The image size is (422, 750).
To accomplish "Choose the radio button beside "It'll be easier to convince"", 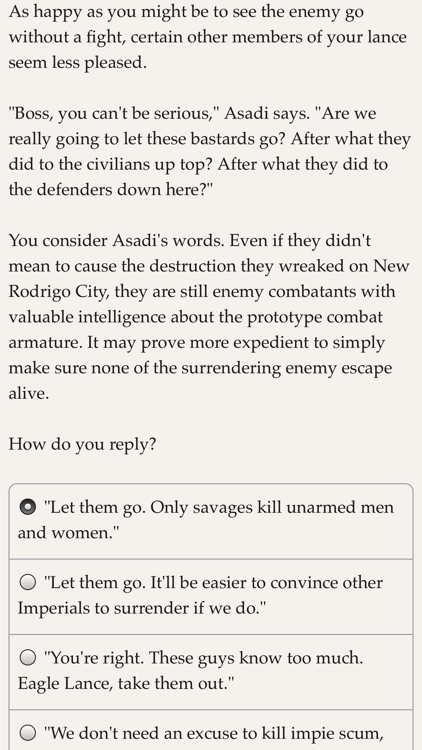I will tap(28, 582).
